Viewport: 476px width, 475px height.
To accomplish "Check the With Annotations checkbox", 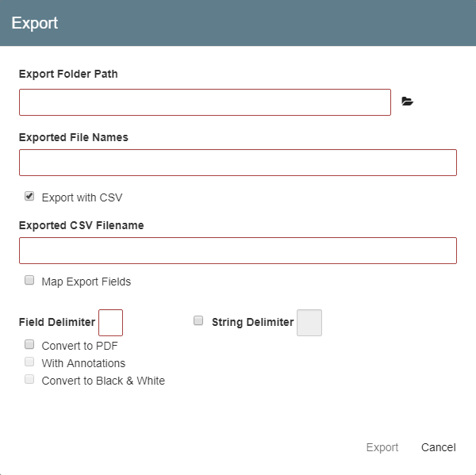I will (x=29, y=362).
